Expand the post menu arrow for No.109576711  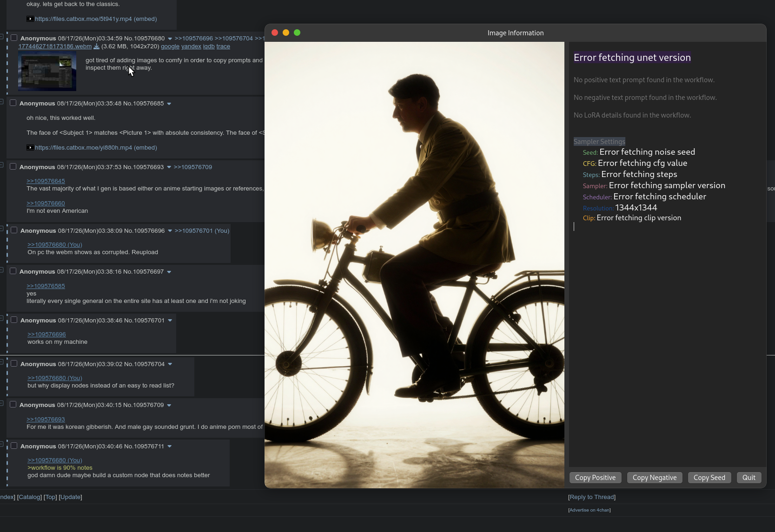point(170,447)
